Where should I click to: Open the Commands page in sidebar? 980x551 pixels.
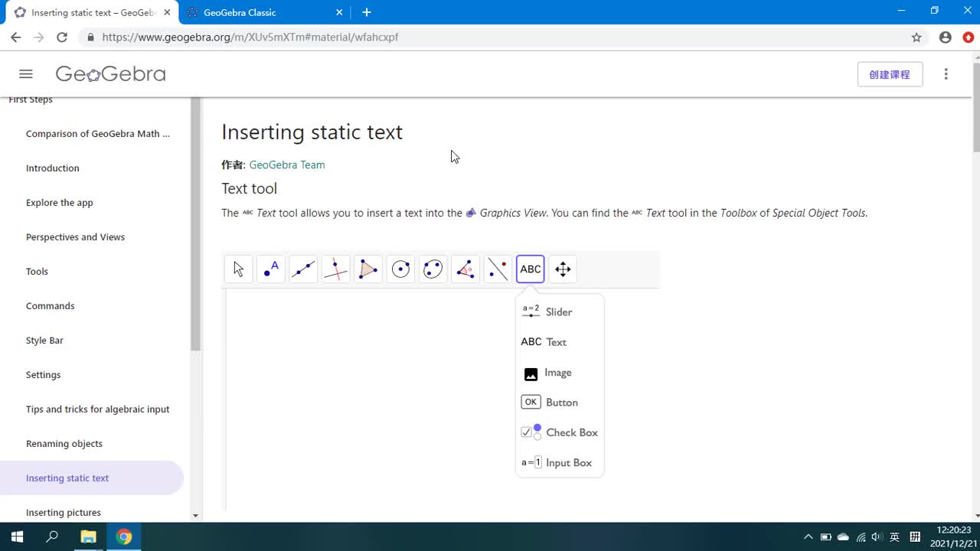[x=51, y=306]
